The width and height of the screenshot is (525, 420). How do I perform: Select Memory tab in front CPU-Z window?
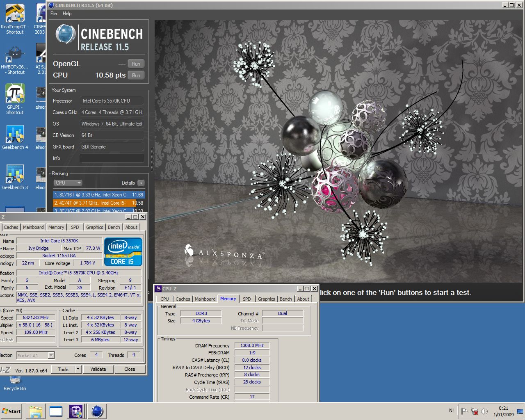tap(228, 299)
